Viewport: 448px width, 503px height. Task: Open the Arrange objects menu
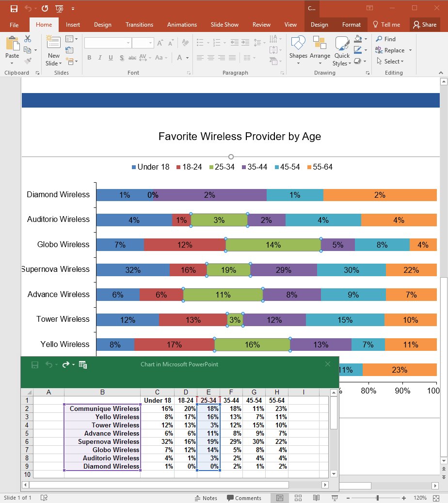point(320,50)
